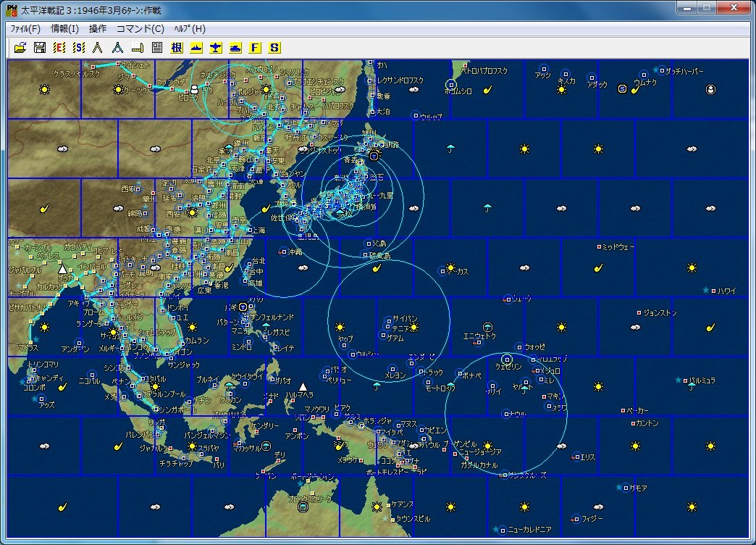Select the yellow ruler tool
The image size is (756, 545).
point(138,48)
